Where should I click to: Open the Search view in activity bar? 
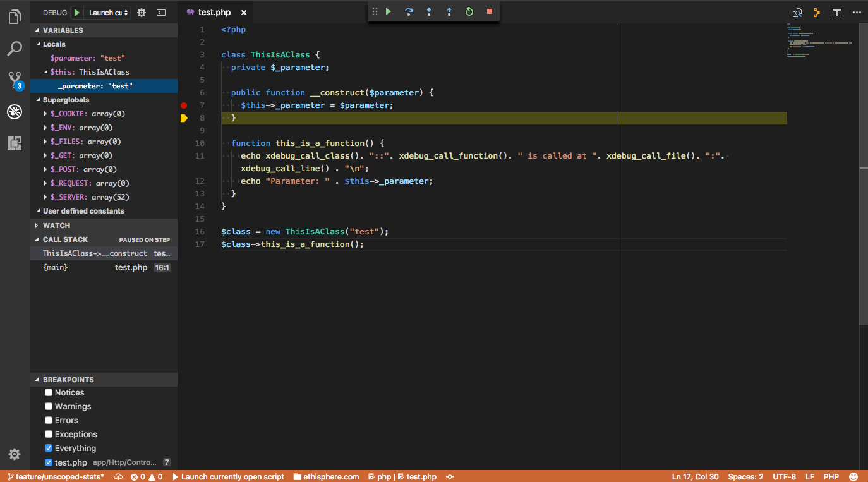pos(15,48)
